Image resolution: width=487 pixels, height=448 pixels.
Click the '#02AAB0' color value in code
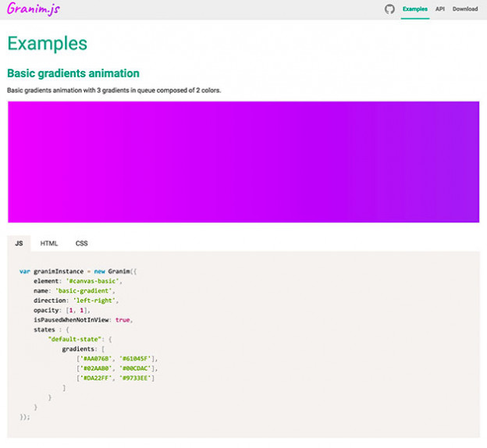coord(96,368)
